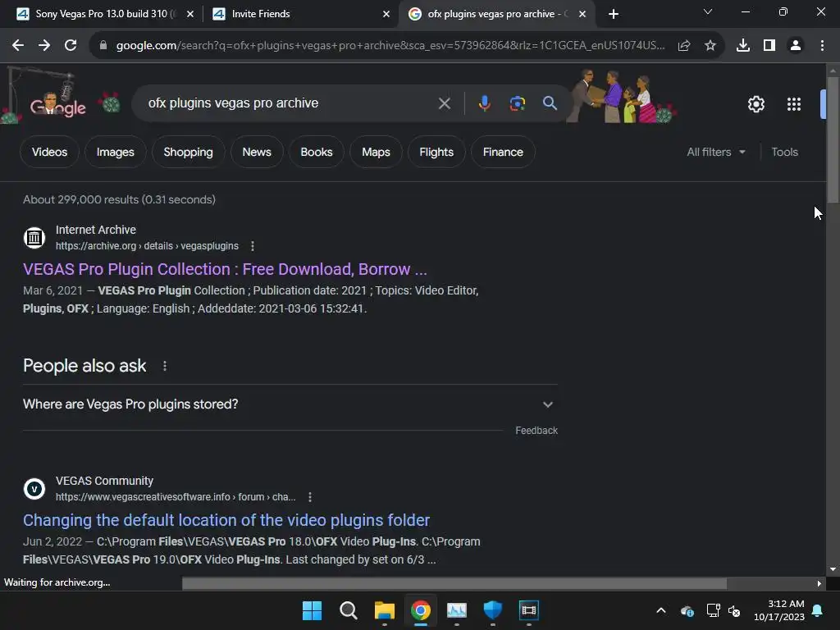Open Changing the default location link

[226, 520]
